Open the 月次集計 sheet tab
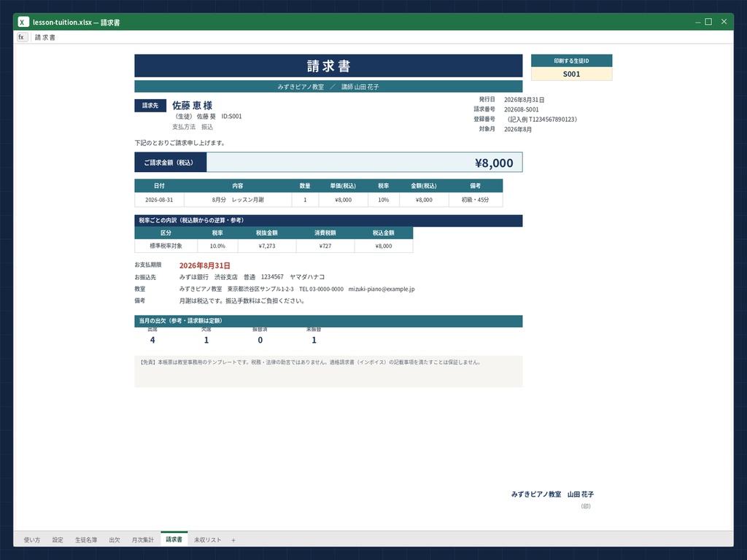 (x=142, y=540)
